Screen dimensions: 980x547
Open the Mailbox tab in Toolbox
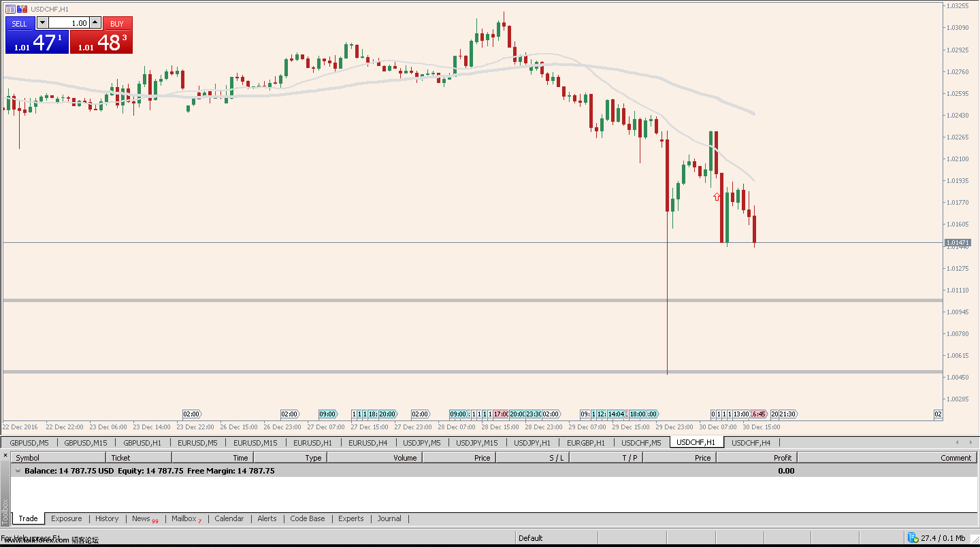pos(186,518)
